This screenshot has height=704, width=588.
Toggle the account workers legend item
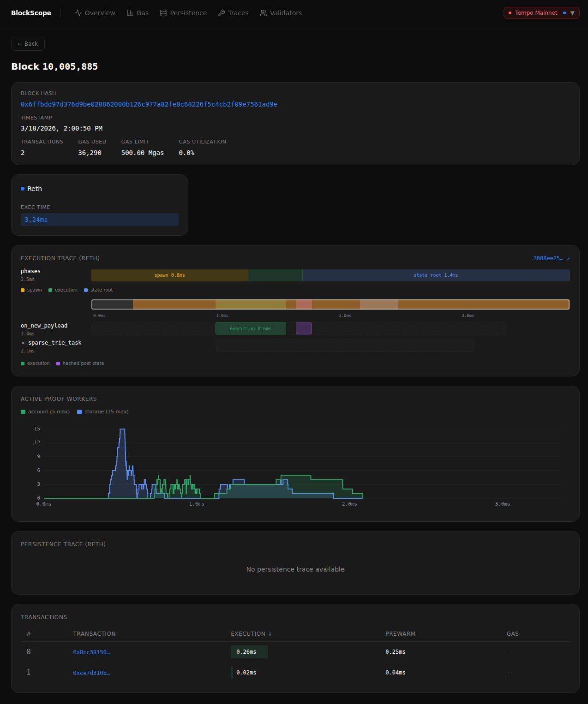pyautogui.click(x=45, y=412)
